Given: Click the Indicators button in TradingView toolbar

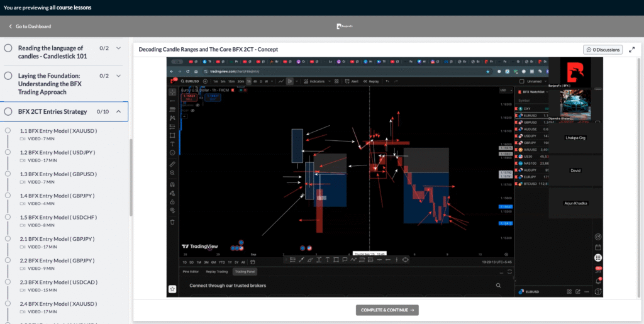Looking at the screenshot, I should (x=315, y=81).
